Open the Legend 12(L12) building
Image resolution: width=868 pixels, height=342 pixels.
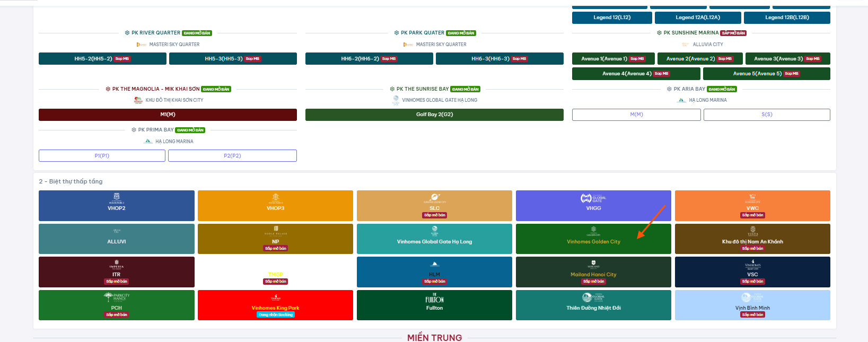tap(612, 17)
